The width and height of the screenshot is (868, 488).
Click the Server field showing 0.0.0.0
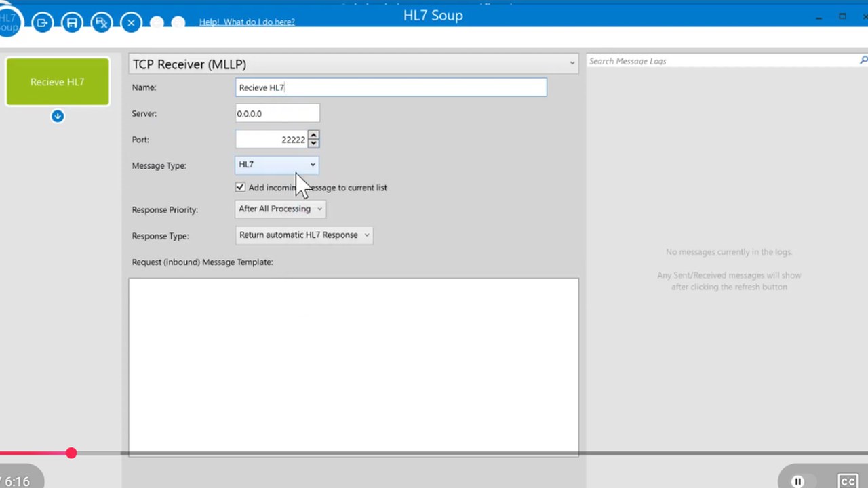point(277,113)
